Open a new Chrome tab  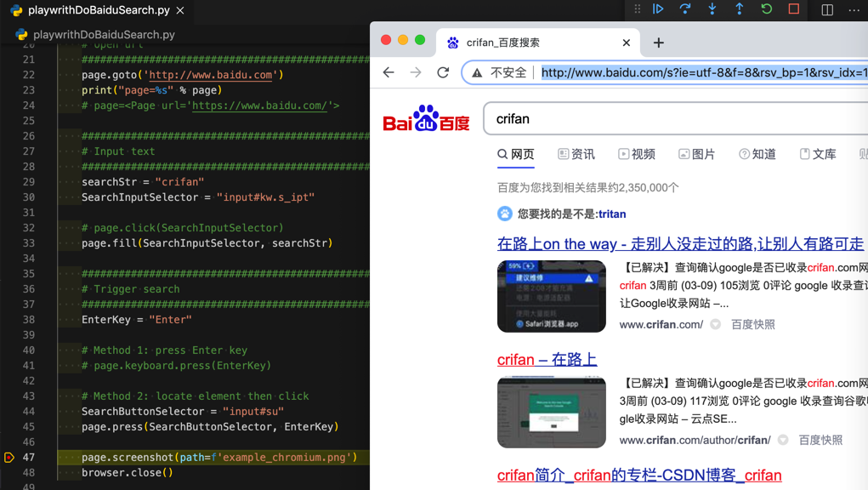[x=658, y=43]
